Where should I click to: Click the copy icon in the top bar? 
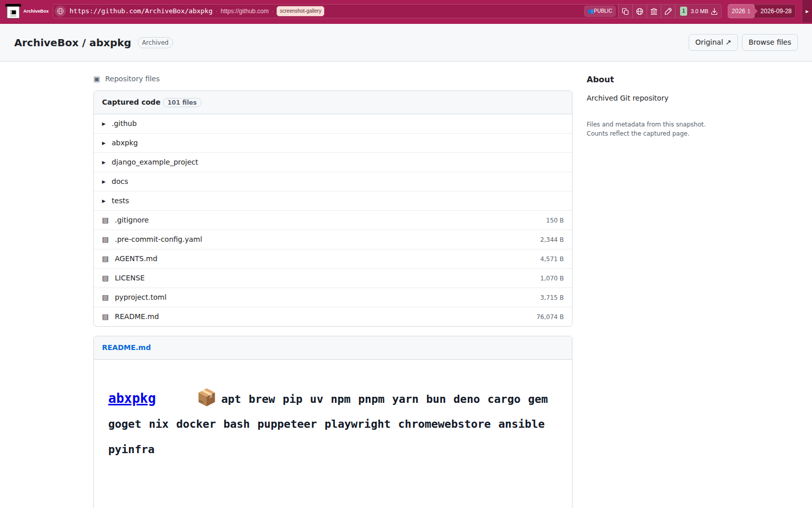pos(625,11)
